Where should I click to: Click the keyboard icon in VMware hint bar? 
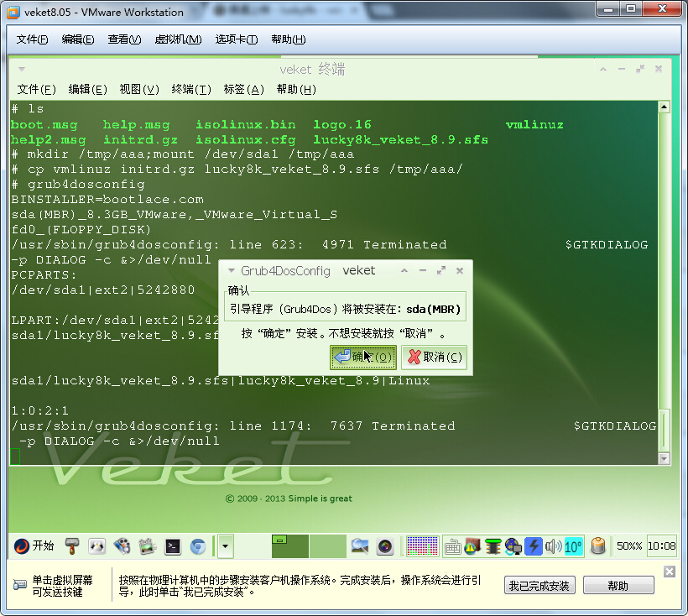(20, 585)
